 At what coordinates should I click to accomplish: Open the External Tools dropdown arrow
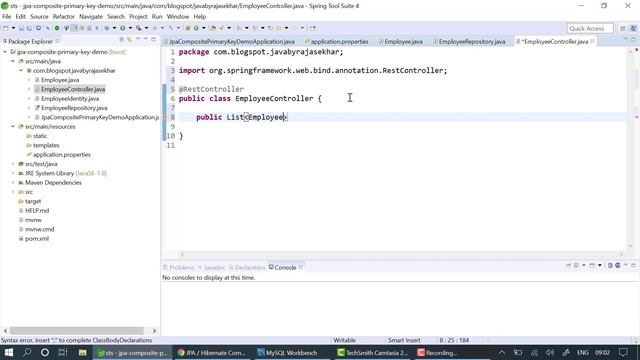tap(146, 28)
